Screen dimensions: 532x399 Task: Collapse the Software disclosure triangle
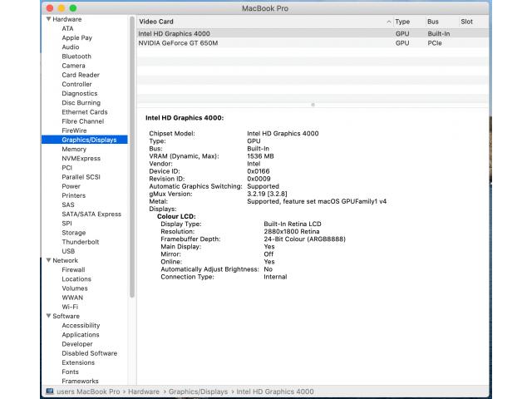[48, 316]
